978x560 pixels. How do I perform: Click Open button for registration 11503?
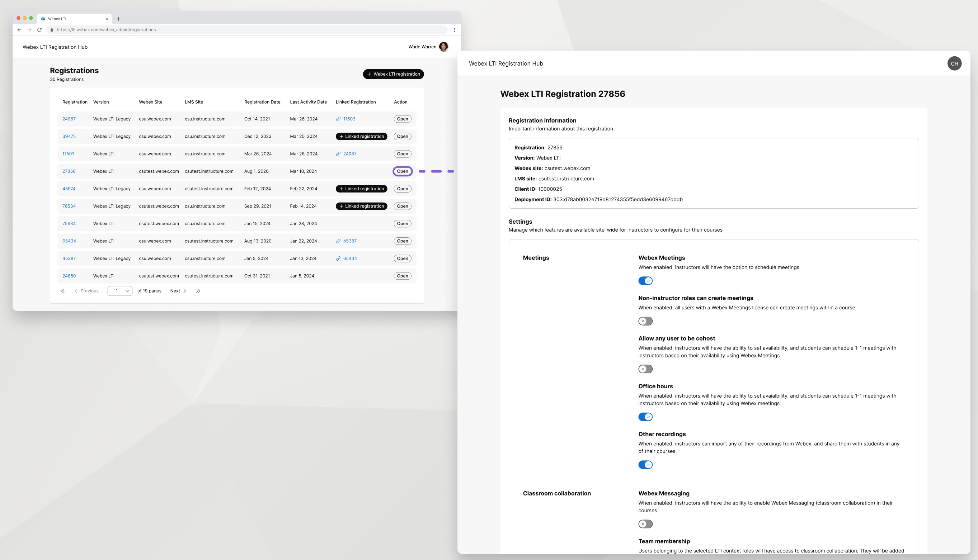(x=402, y=154)
